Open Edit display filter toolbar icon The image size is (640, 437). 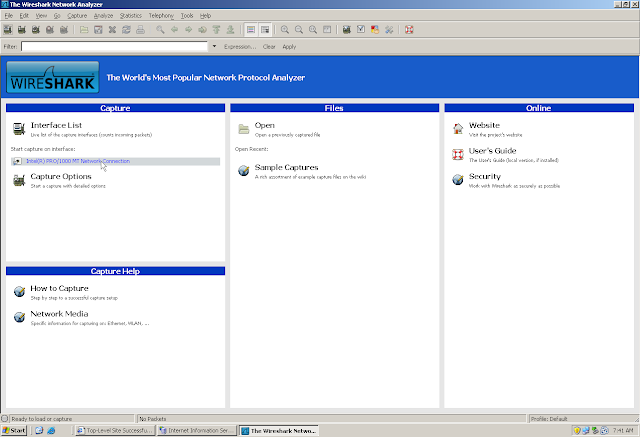pos(361,30)
